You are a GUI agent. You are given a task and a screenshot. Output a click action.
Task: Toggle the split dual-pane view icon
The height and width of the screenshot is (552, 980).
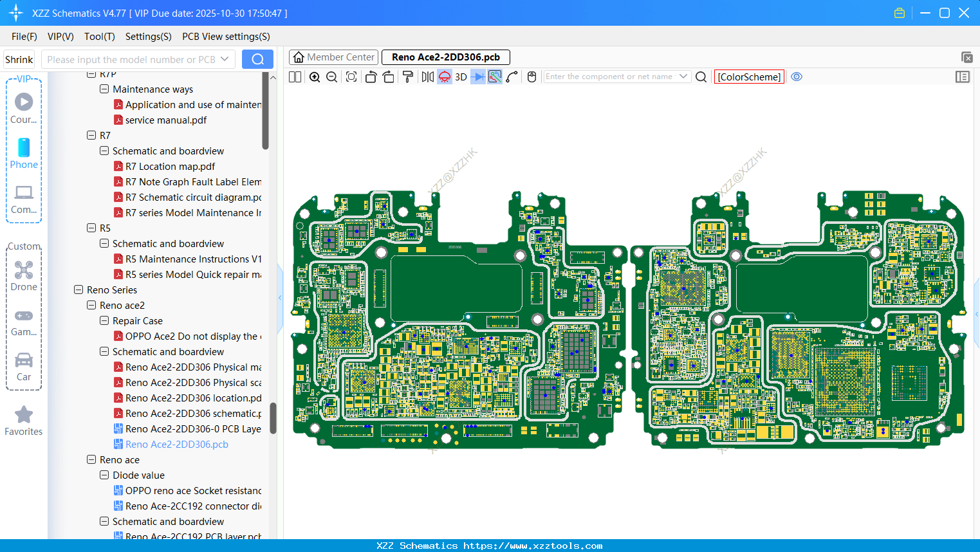295,77
